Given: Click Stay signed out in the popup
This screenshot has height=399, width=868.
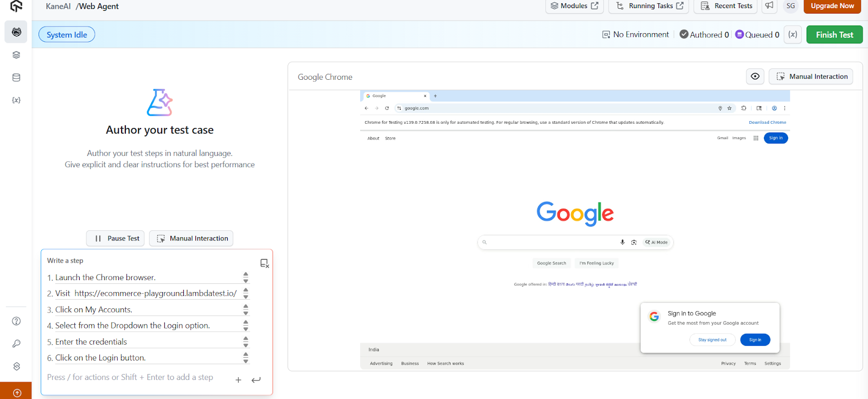Looking at the screenshot, I should pyautogui.click(x=712, y=340).
